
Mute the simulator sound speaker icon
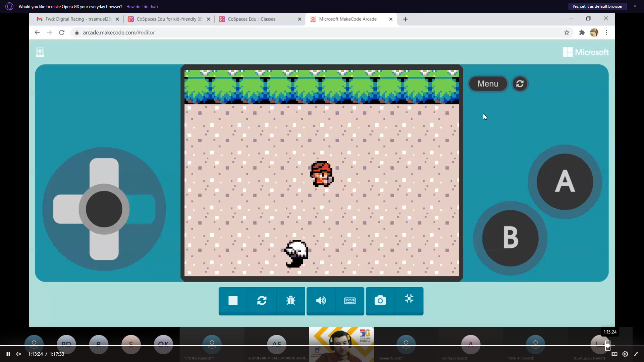[x=321, y=301]
